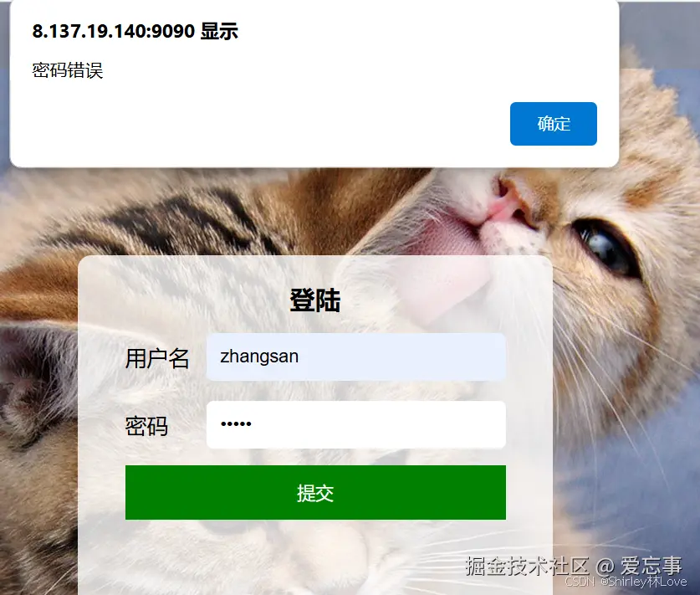Focus the 密码 password input field

click(x=356, y=425)
